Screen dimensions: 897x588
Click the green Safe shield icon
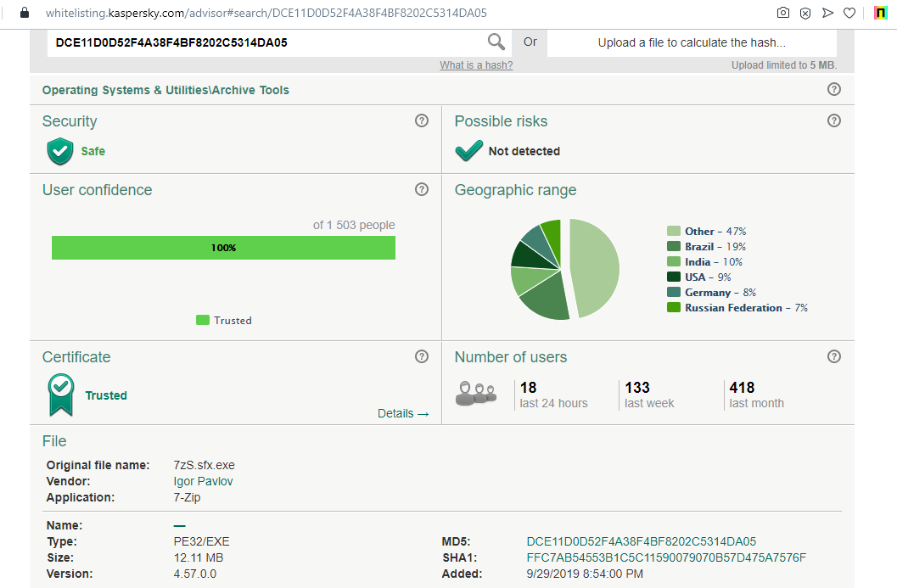pyautogui.click(x=60, y=151)
